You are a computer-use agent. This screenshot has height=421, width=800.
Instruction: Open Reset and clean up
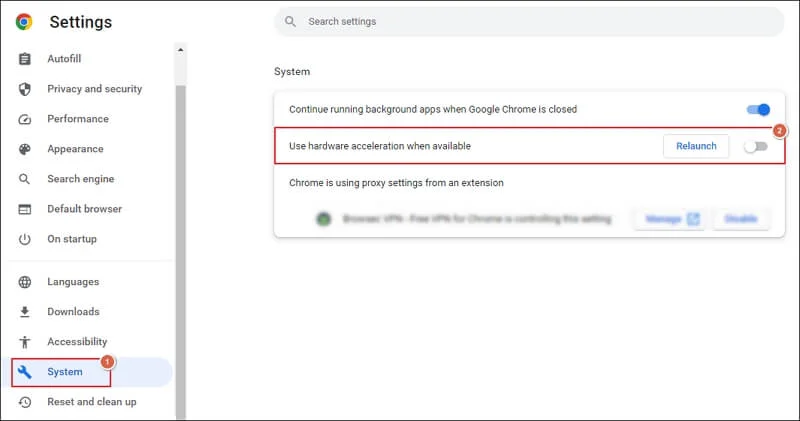pyautogui.click(x=92, y=402)
